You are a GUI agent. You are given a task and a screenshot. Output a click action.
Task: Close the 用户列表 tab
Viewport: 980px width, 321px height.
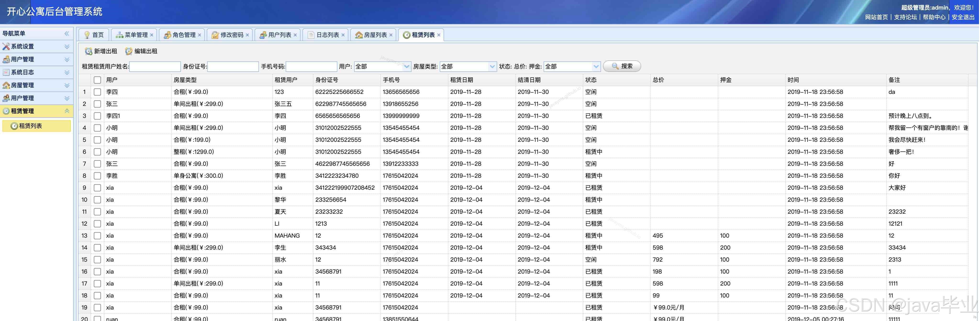[x=295, y=35]
